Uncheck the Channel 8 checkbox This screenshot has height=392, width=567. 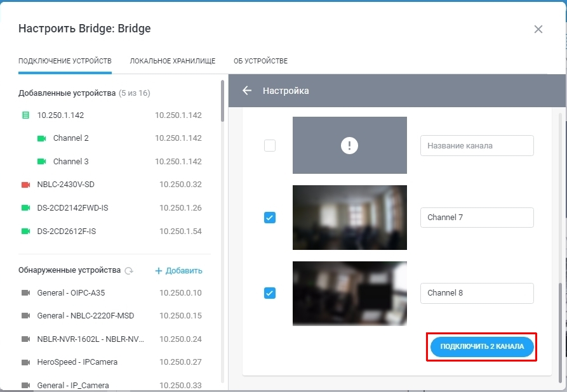point(270,293)
